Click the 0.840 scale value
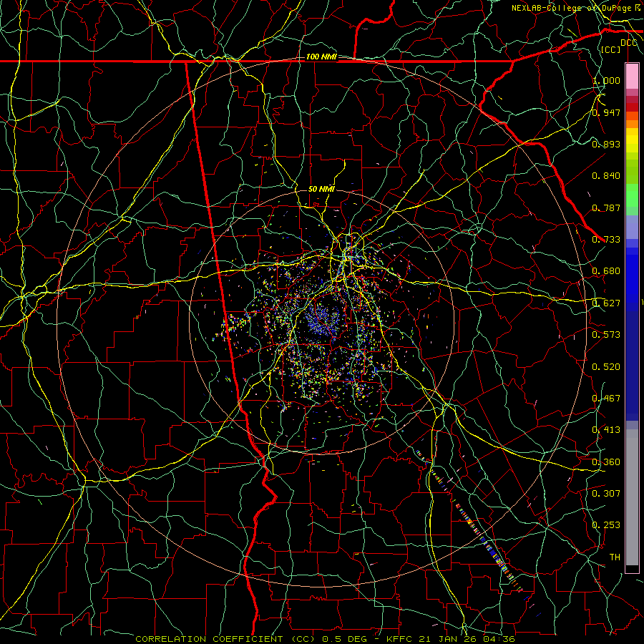Screen dimensions: 644x644 [606, 176]
